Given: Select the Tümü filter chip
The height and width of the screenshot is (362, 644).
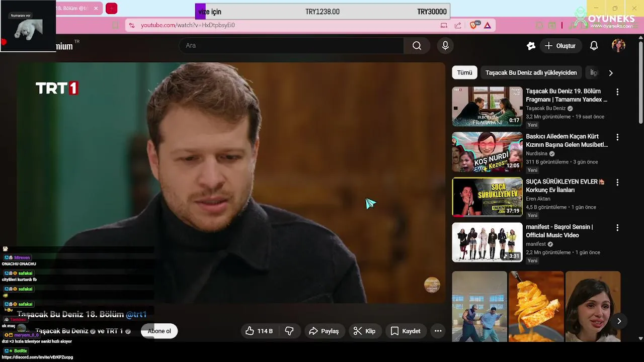Looking at the screenshot, I should (x=464, y=73).
